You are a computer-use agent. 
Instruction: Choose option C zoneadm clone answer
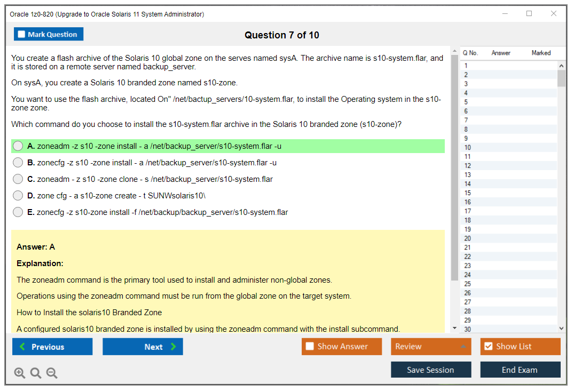tap(18, 179)
